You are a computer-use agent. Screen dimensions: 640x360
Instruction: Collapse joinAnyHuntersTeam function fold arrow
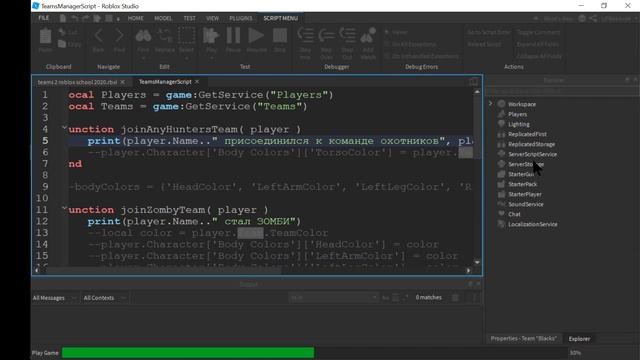click(x=64, y=128)
